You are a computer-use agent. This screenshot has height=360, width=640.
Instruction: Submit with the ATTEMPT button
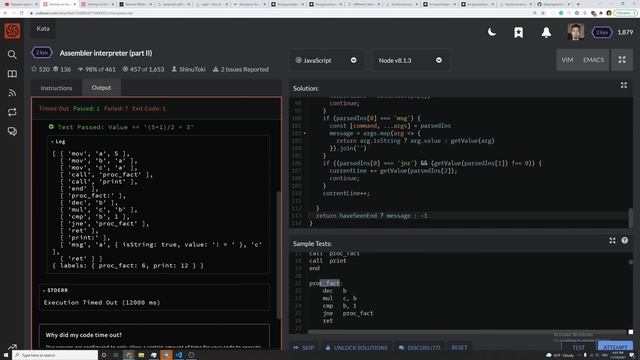pyautogui.click(x=615, y=348)
